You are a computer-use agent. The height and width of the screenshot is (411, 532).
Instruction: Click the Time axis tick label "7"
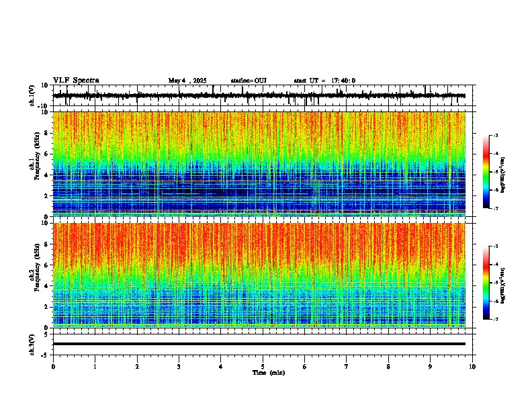(347, 367)
